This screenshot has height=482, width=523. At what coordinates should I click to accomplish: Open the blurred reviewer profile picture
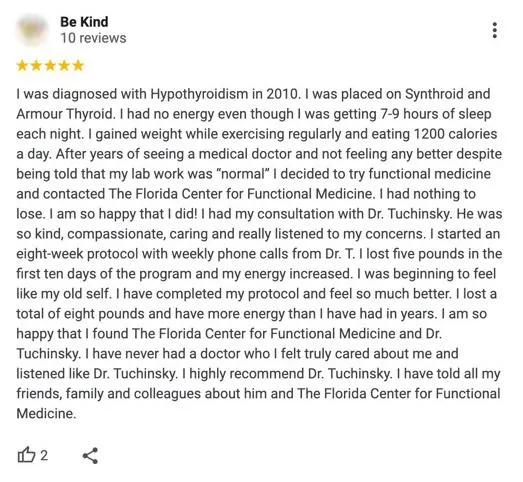point(32,30)
